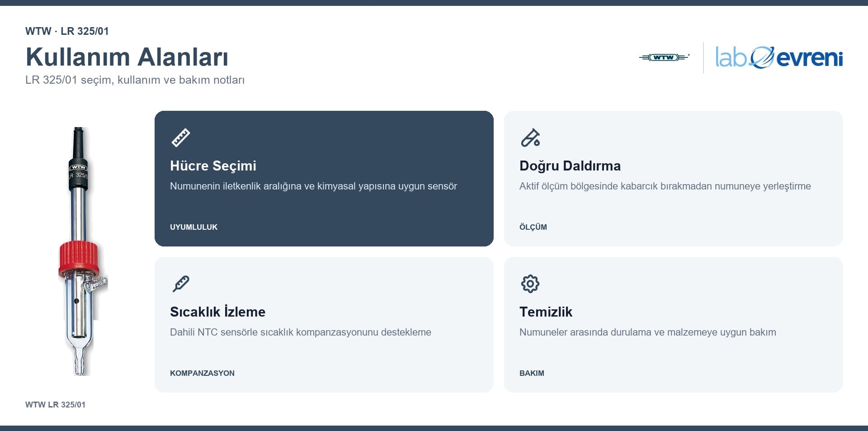Click the Kullanım Alanları page title

pos(127,57)
